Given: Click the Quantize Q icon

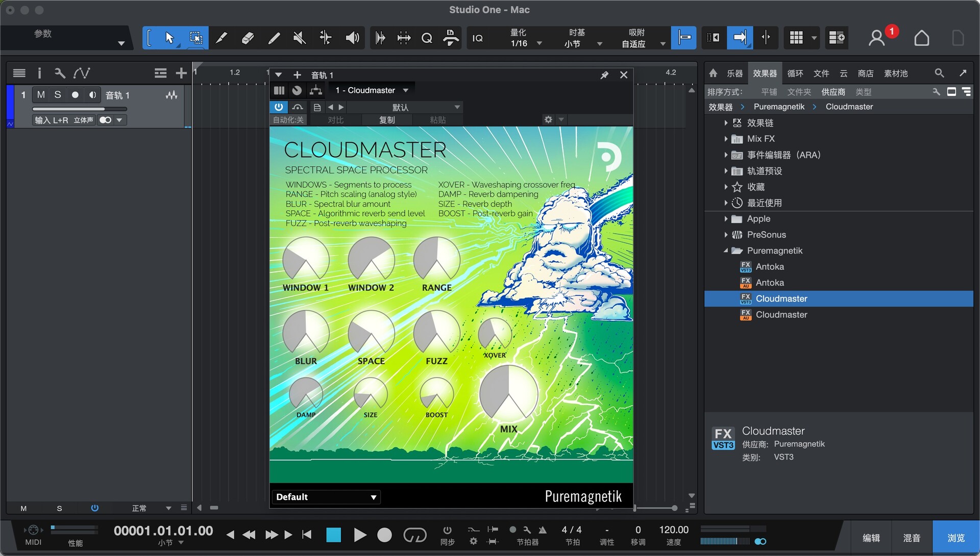Looking at the screenshot, I should (427, 38).
